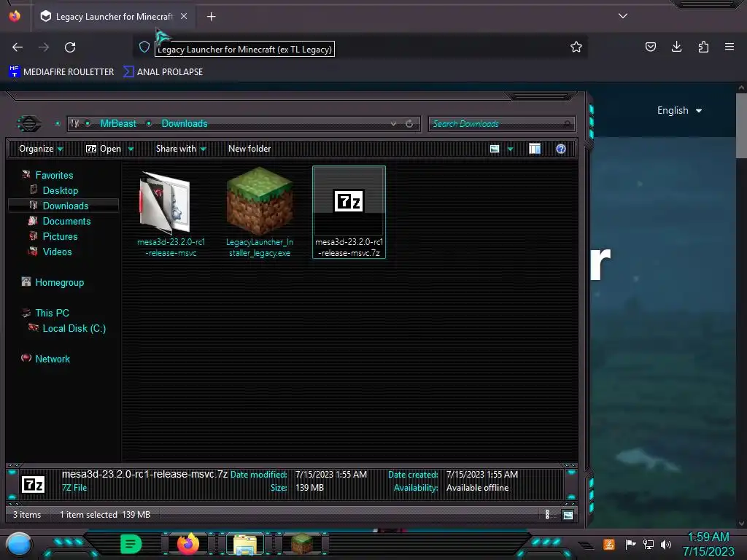The image size is (747, 560).
Task: Change view with view icon button
Action: (495, 149)
